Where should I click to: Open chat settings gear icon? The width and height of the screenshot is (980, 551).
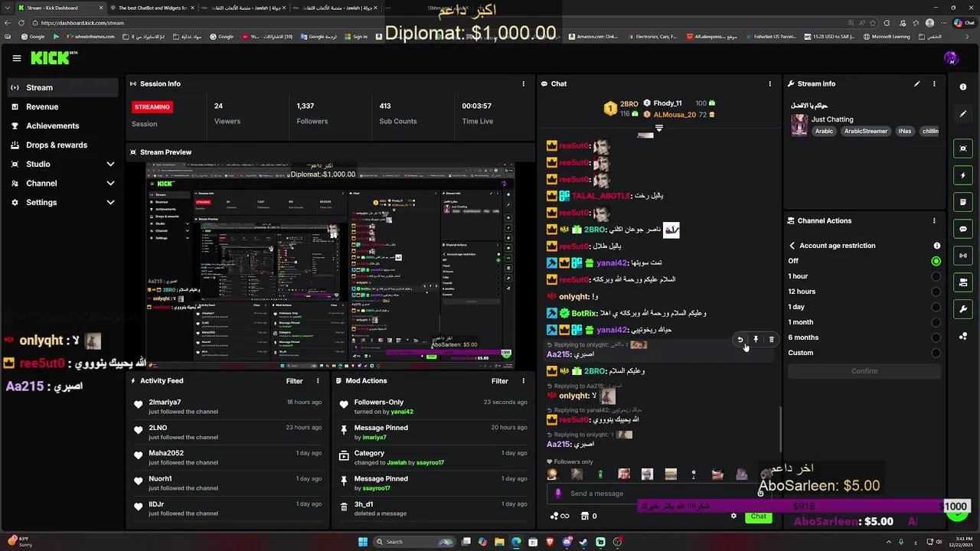coord(733,516)
